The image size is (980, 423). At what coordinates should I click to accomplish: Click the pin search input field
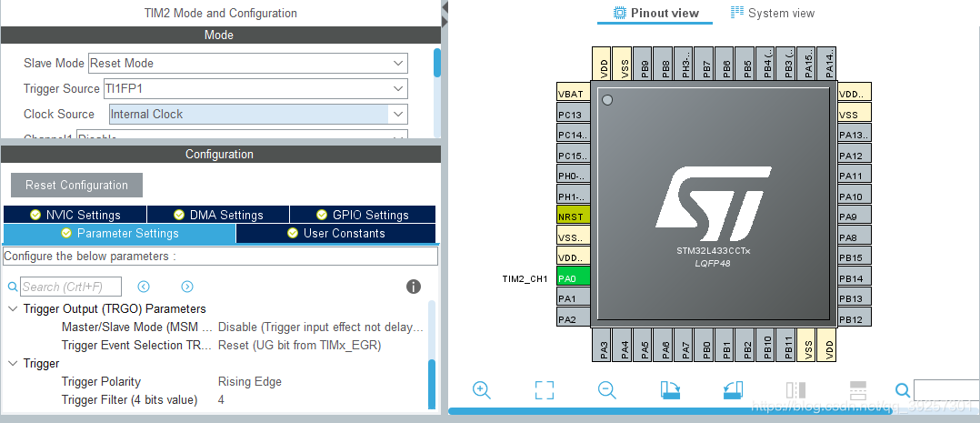(x=946, y=390)
